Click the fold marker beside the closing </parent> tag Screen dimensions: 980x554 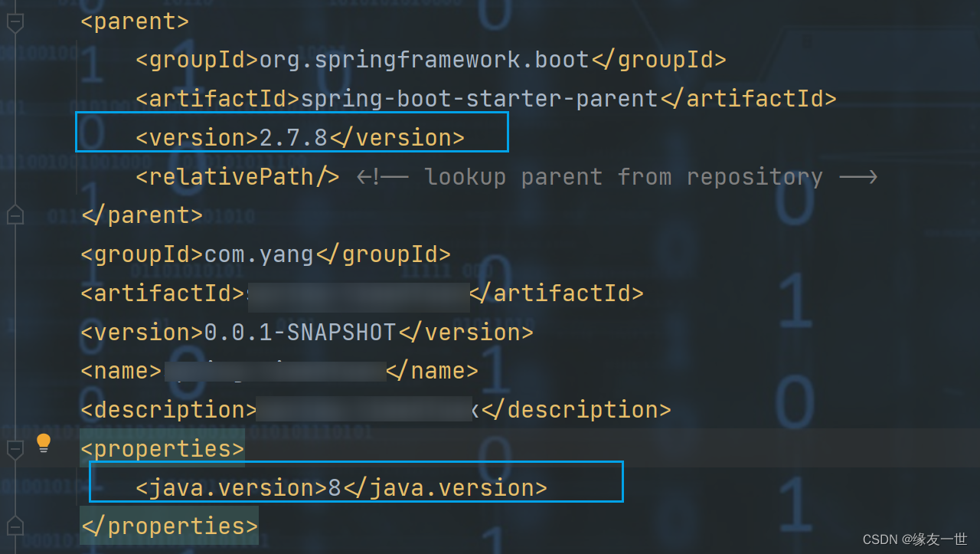point(15,216)
